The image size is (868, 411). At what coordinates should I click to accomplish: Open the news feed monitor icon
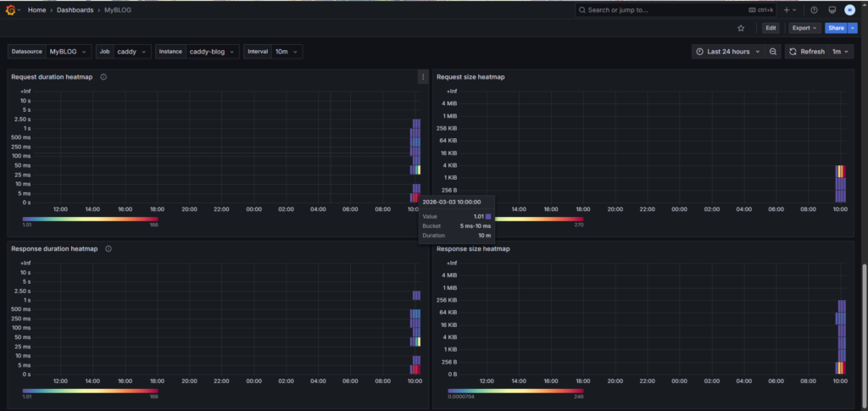(832, 10)
